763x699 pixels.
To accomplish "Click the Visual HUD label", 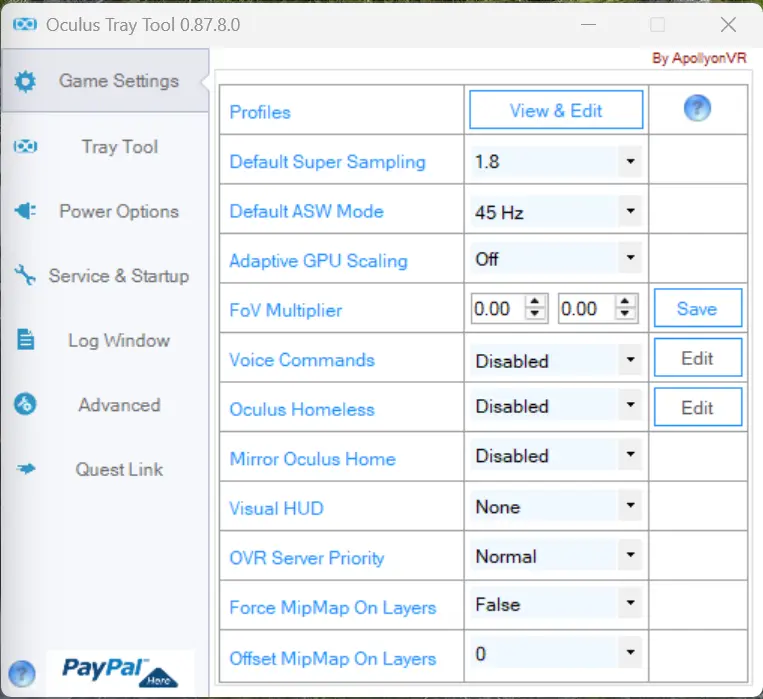I will click(x=276, y=508).
